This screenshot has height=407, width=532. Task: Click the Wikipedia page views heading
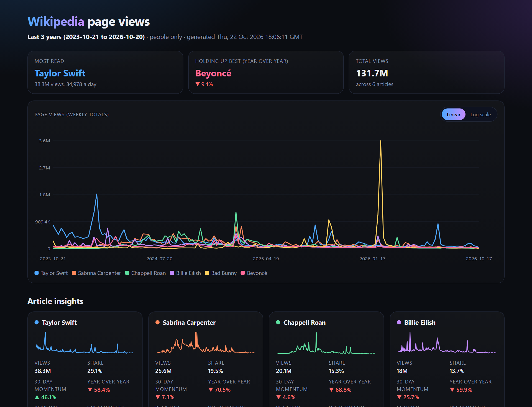point(89,22)
